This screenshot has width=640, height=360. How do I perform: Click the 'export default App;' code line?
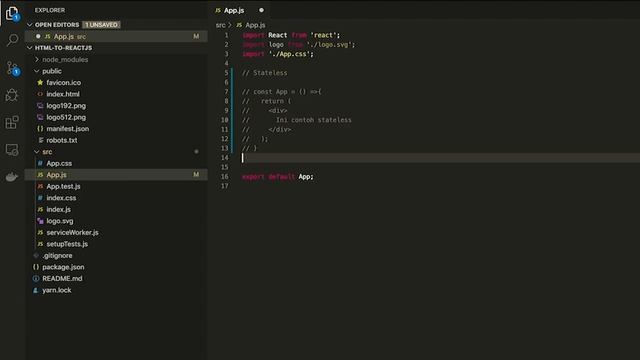tap(278, 177)
